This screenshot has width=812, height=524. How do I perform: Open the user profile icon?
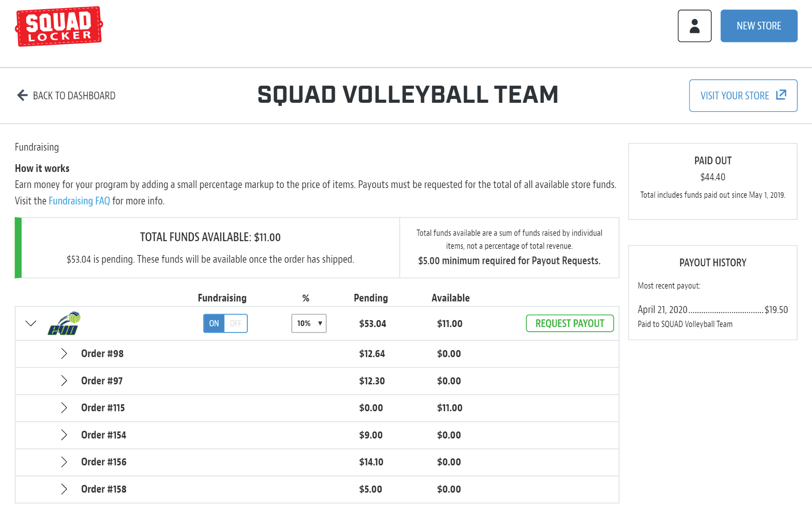point(694,26)
